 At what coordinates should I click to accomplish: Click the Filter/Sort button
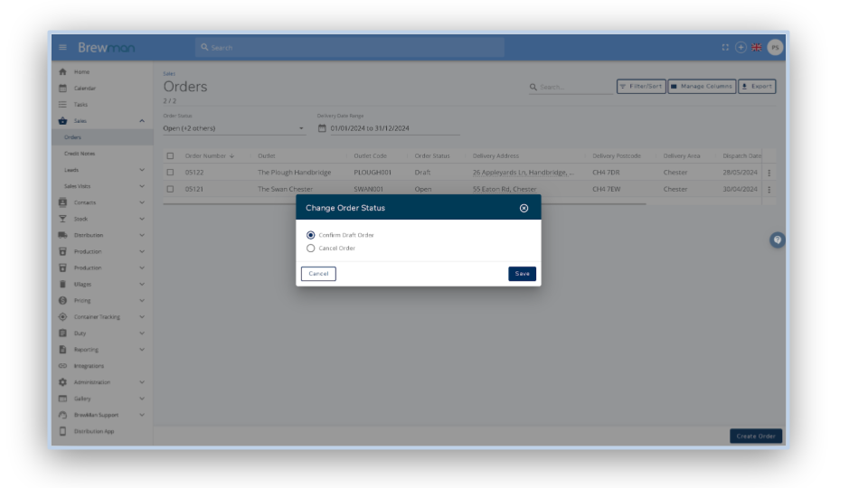pos(641,87)
